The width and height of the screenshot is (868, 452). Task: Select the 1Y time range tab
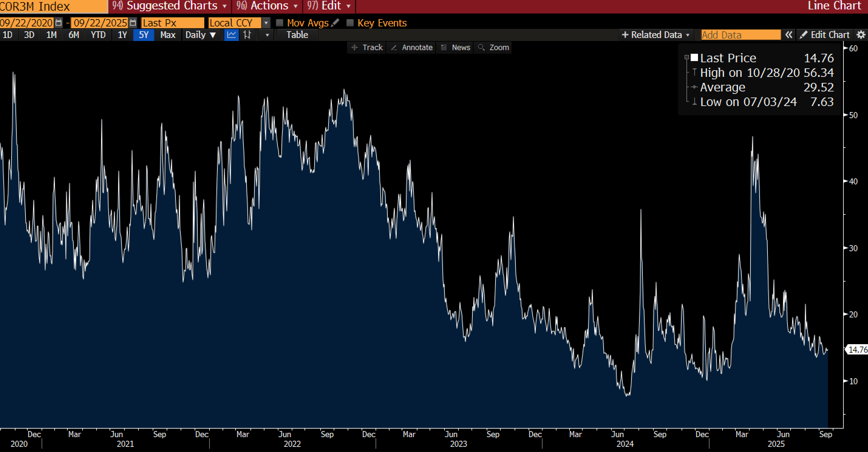tap(122, 35)
